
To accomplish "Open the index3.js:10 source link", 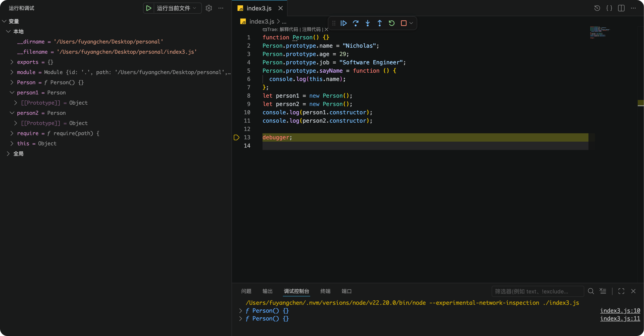I will [620, 311].
